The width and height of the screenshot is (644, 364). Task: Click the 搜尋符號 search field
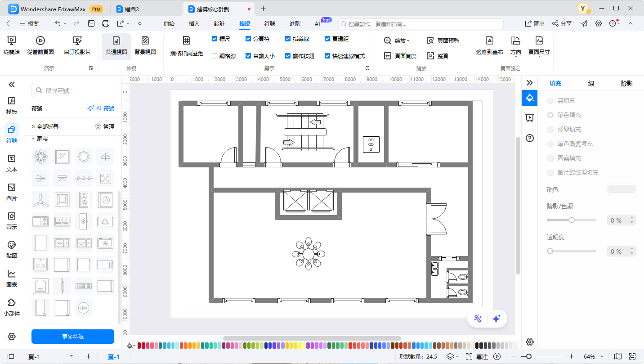[x=73, y=90]
